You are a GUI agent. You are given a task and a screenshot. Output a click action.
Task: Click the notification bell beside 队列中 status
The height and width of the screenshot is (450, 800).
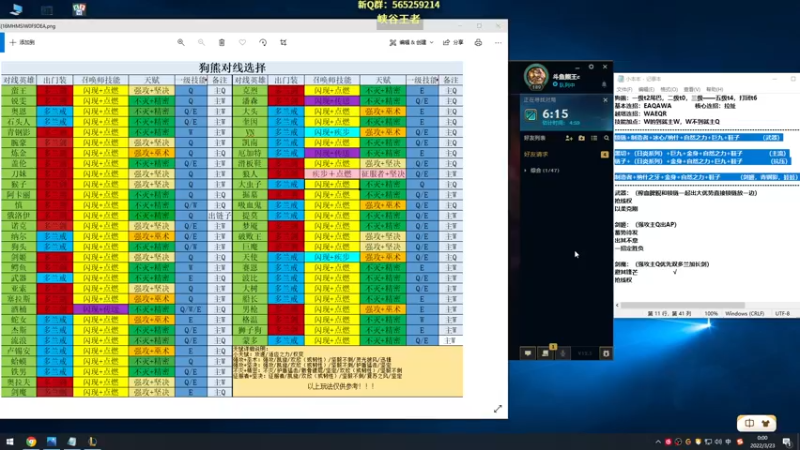coord(604,84)
